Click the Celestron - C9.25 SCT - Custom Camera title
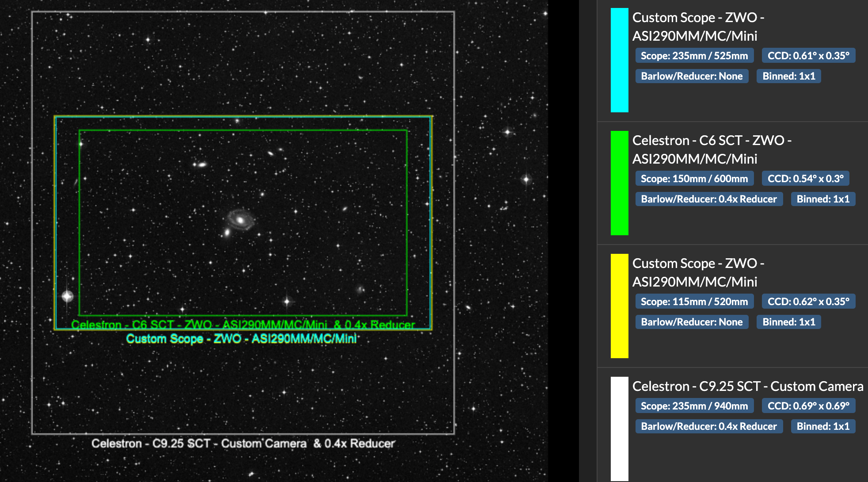 (x=748, y=386)
